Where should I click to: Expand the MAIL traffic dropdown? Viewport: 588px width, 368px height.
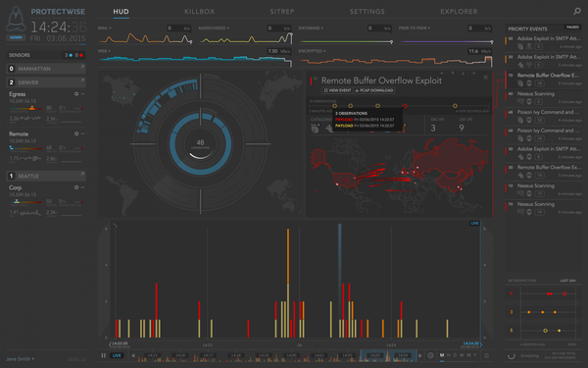pos(105,28)
